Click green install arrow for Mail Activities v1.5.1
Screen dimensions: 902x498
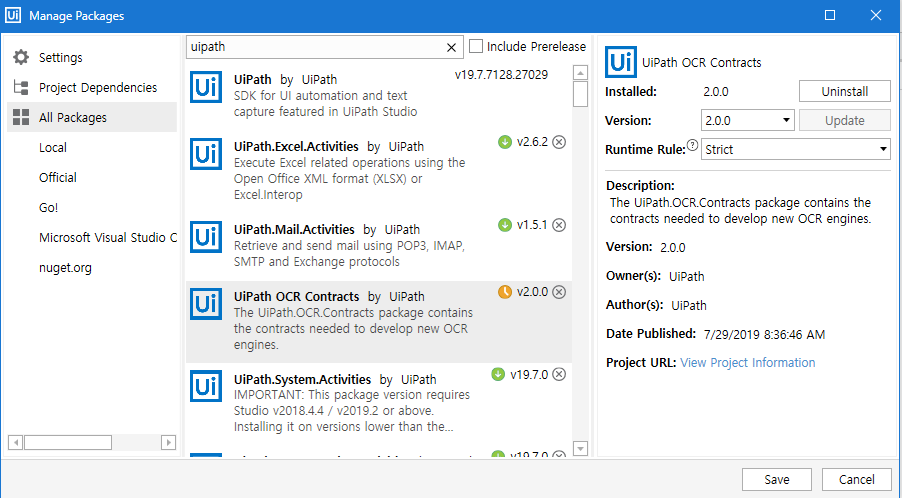(x=504, y=225)
